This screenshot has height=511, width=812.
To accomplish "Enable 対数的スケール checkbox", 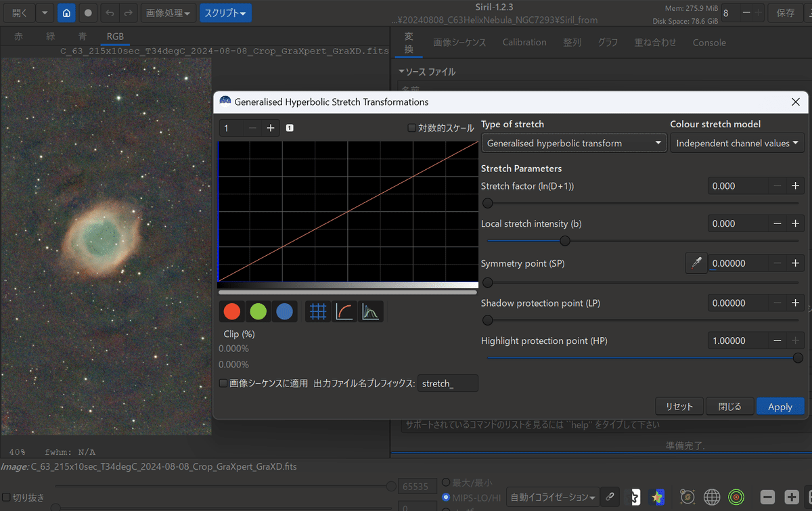I will 411,128.
